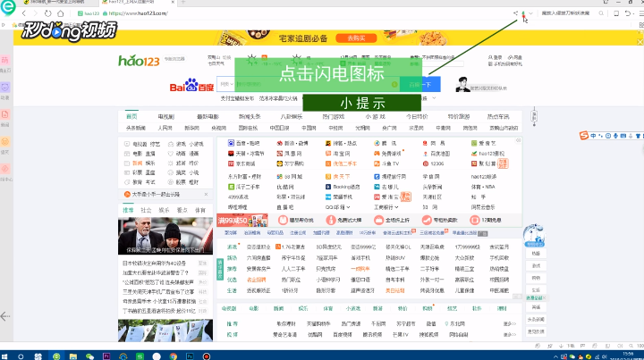This screenshot has height=360, width=644.
Task: Click the hao123 logo
Action: (x=139, y=61)
